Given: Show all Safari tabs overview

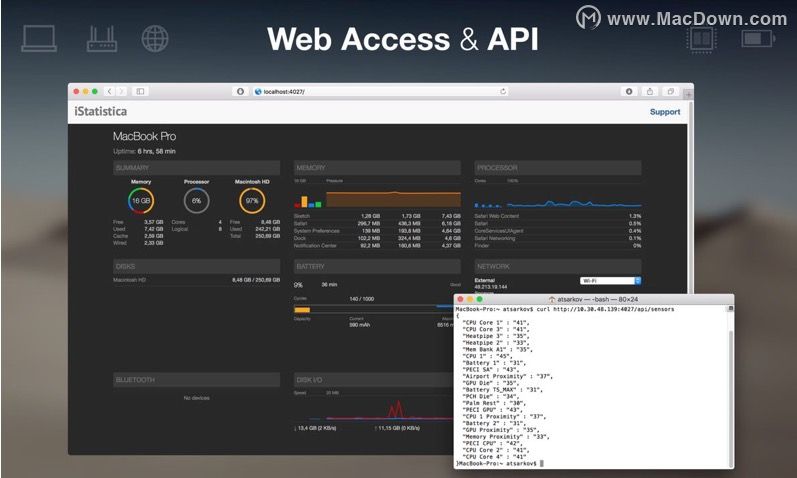Looking at the screenshot, I should pyautogui.click(x=670, y=92).
